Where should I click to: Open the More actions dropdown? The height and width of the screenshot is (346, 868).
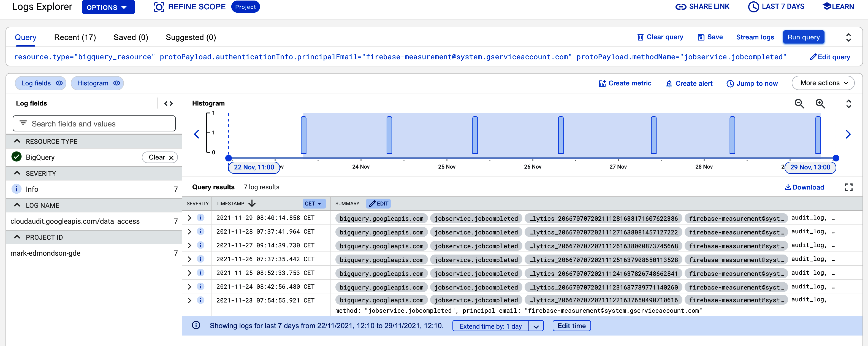(x=823, y=83)
